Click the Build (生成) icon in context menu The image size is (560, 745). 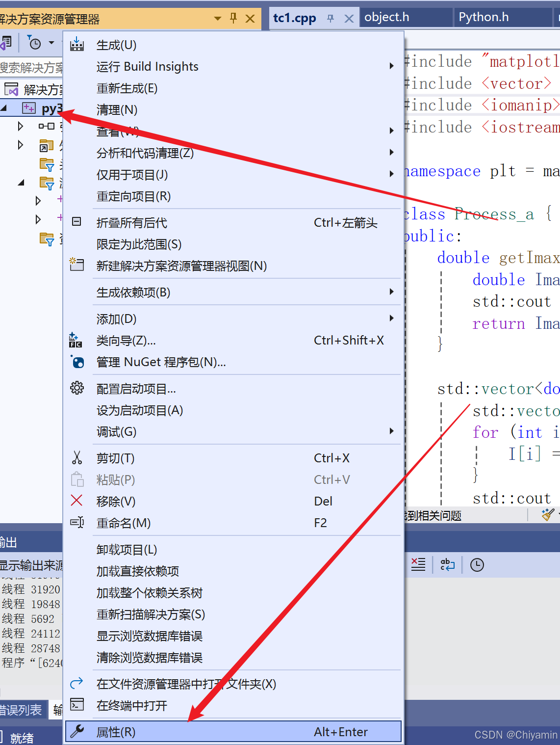(x=77, y=44)
